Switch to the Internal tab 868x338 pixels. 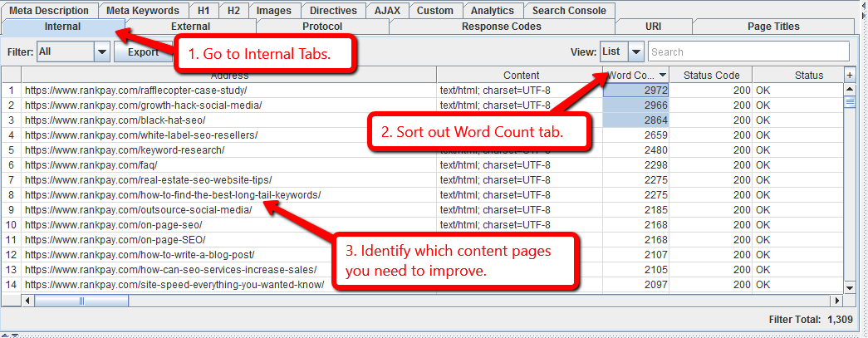(62, 26)
